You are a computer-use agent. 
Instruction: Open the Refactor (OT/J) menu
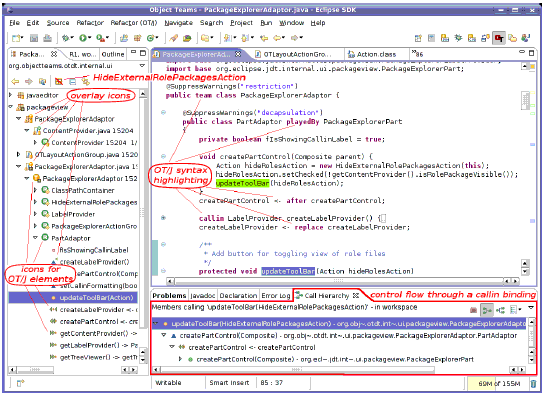tap(134, 23)
